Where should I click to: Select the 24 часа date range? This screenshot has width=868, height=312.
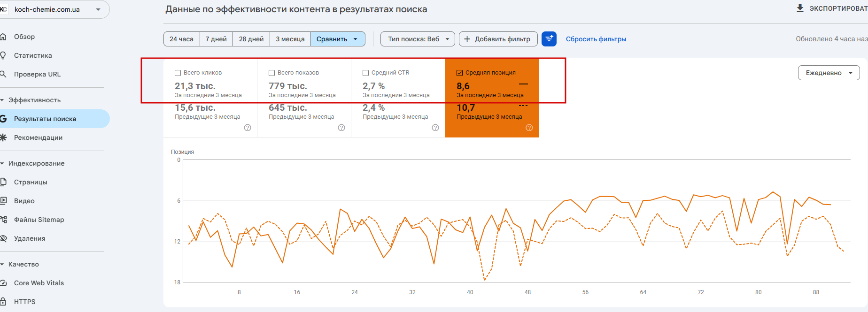click(x=182, y=39)
